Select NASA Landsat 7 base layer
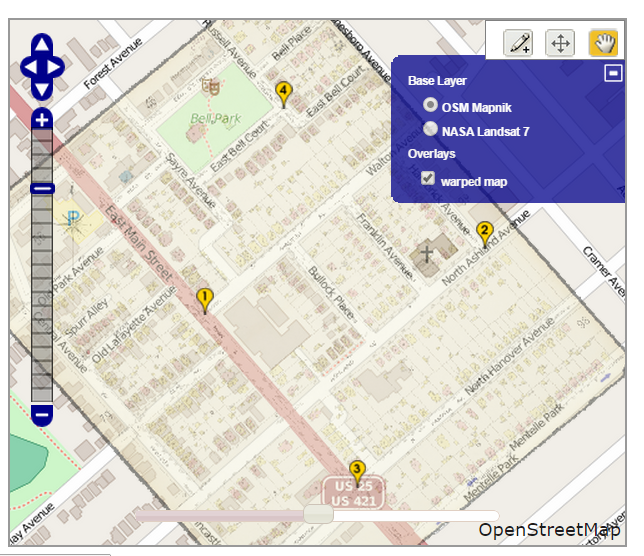 (x=431, y=129)
